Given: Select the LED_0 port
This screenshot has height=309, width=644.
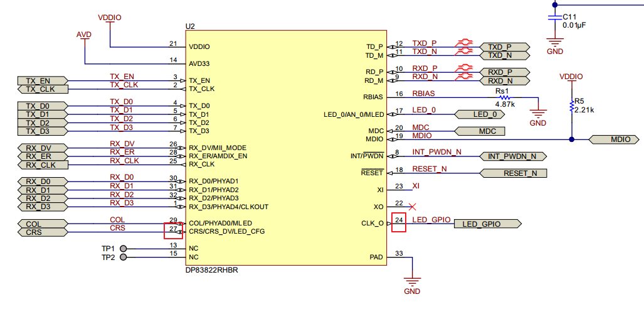Looking at the screenshot, I should pyautogui.click(x=480, y=114).
